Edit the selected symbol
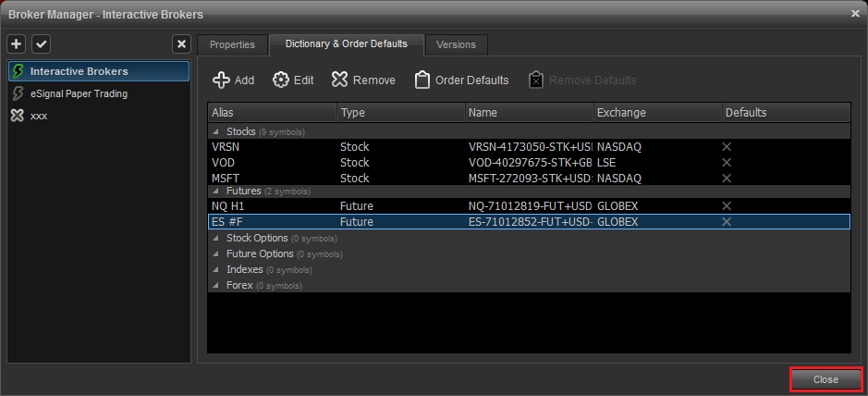Screen dimensions: 868x396 pyautogui.click(x=293, y=80)
